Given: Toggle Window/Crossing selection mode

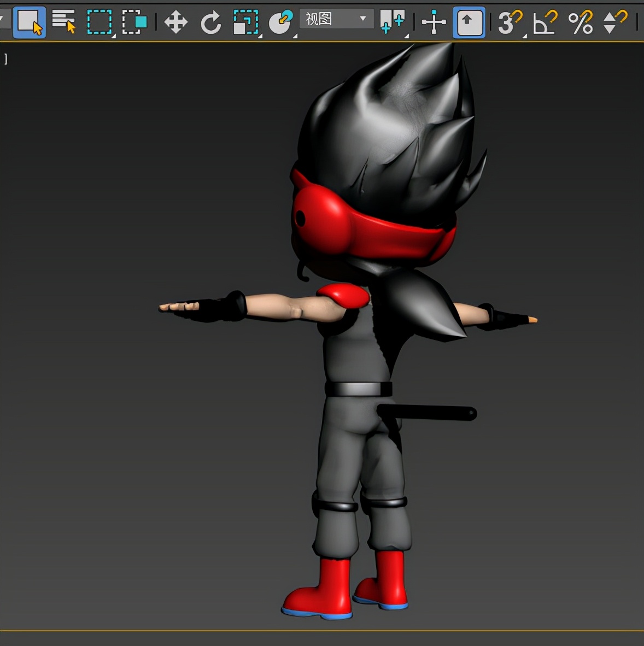Looking at the screenshot, I should point(134,22).
